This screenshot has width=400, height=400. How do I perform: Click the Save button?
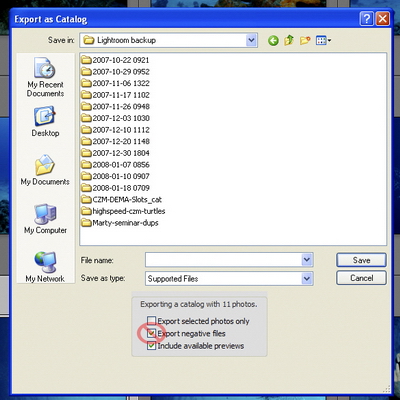361,260
